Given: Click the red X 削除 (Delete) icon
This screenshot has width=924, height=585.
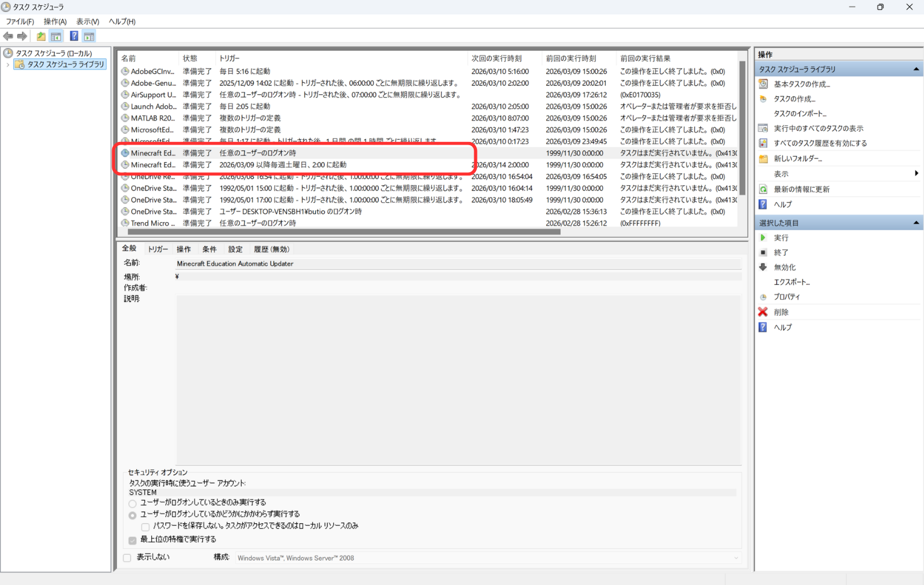Looking at the screenshot, I should point(763,312).
